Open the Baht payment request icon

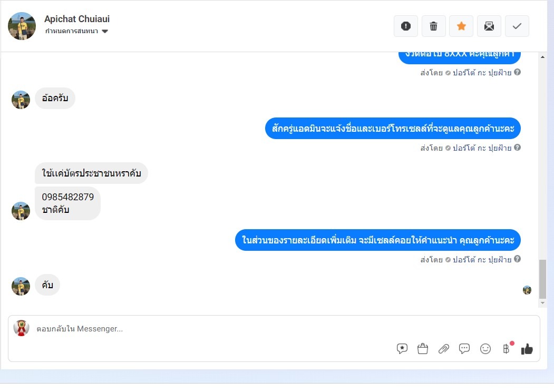507,349
